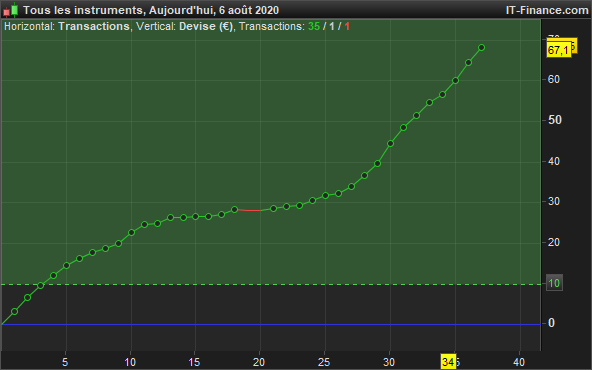592x370 pixels.
Task: Click the last data point near 67
Action: (481, 48)
